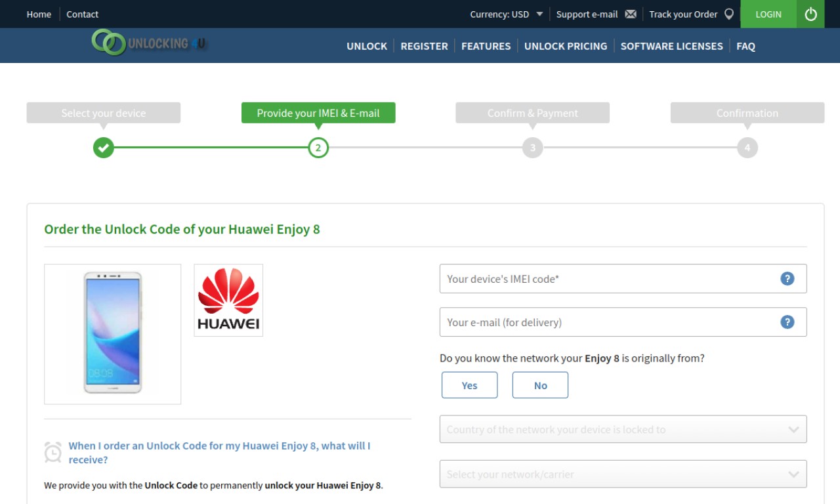Viewport: 840px width, 504px height.
Task: Click the Track your Order location pin icon
Action: 728,14
